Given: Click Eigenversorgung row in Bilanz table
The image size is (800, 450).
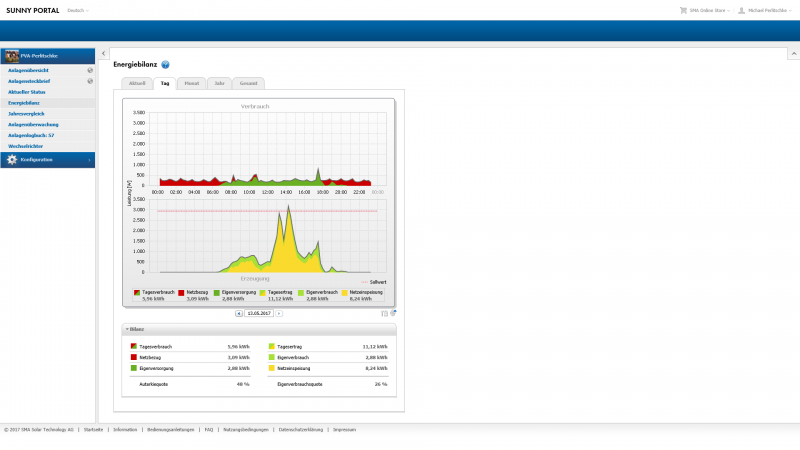Looking at the screenshot, I should tap(190, 368).
